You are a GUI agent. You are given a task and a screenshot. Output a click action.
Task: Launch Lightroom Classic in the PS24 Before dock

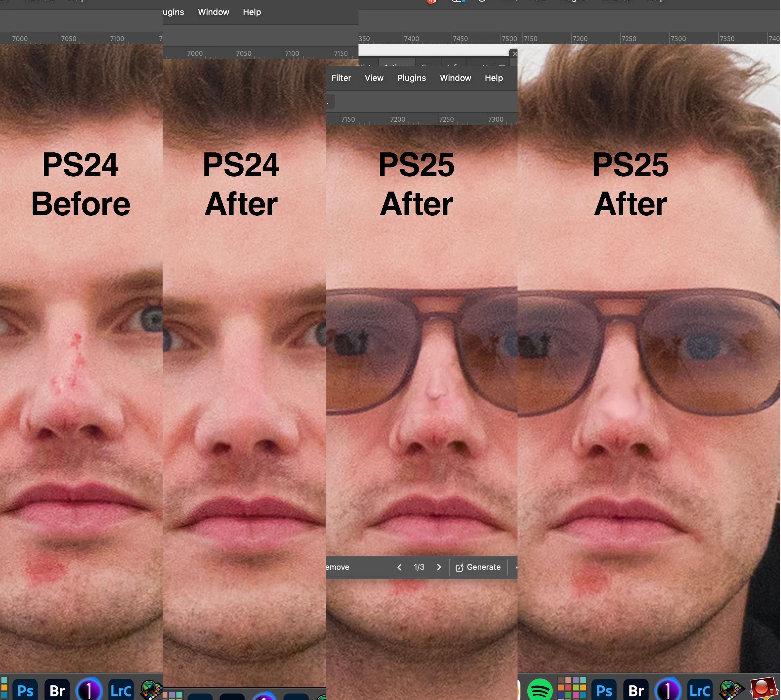[x=121, y=691]
